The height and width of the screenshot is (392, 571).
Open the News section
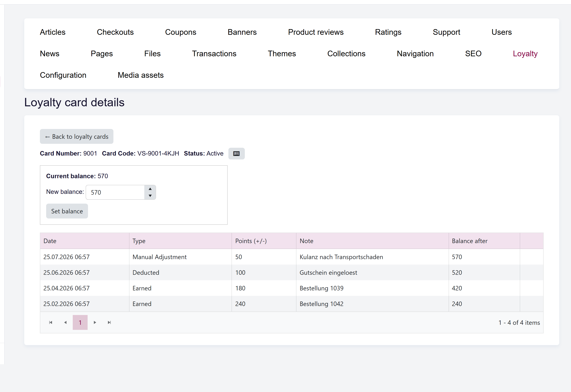[x=50, y=54]
